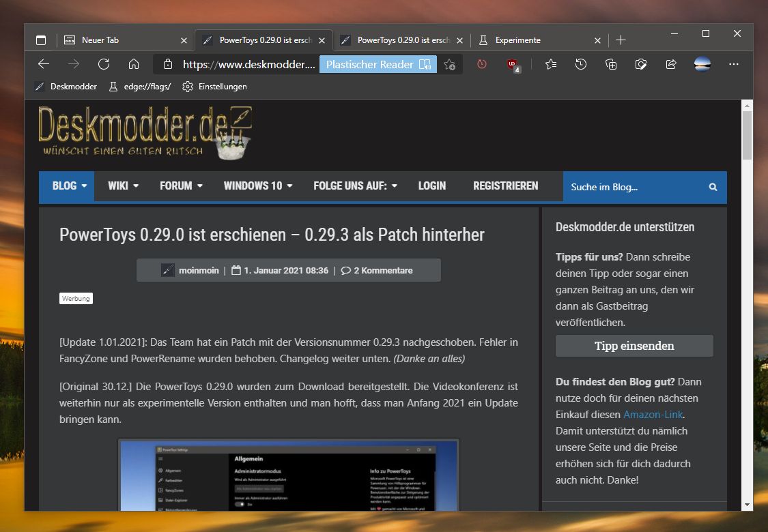Open author moinmoin profile link
Viewport: 768px width, 532px height.
click(199, 270)
